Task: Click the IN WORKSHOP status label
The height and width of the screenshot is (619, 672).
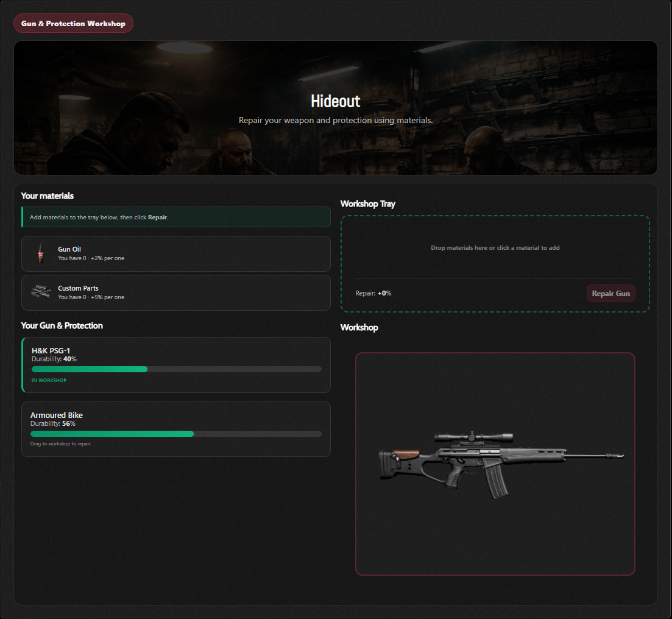Action: [x=49, y=380]
